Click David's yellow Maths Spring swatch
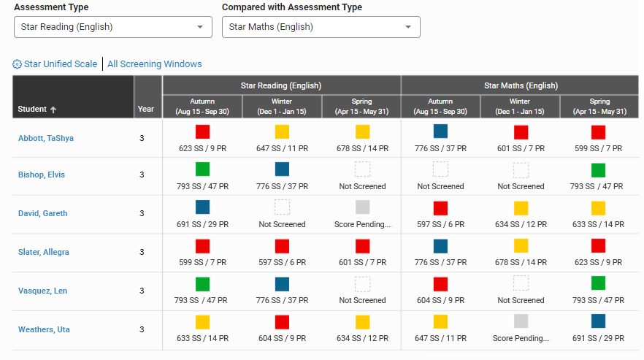 [599, 208]
